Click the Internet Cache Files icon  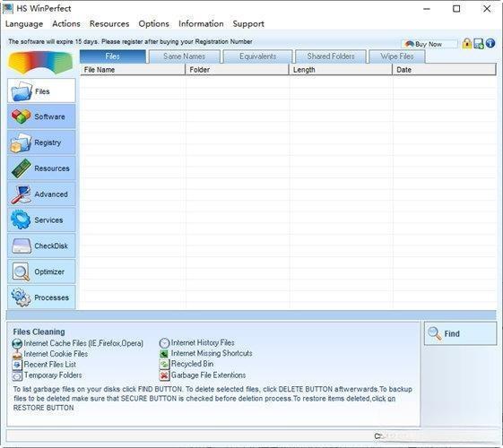coord(17,343)
